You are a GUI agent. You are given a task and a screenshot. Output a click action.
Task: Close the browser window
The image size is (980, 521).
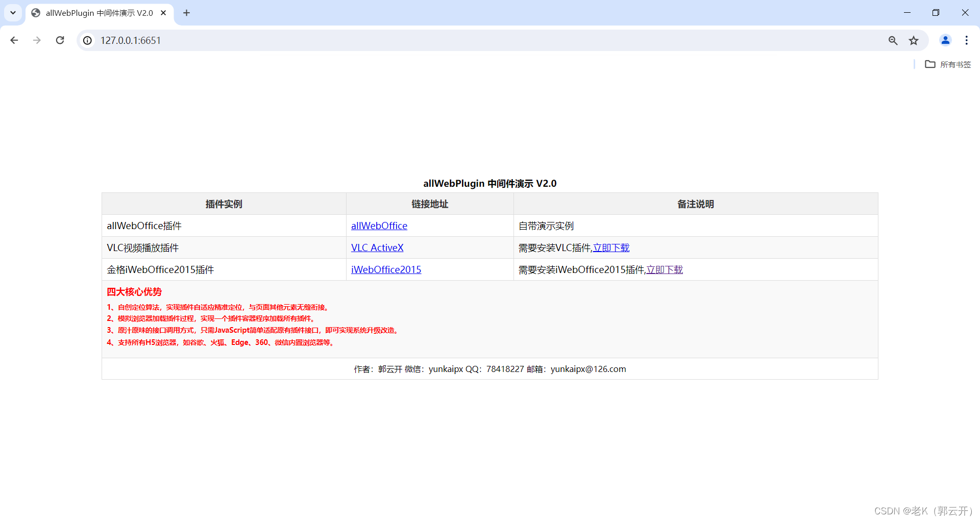coord(965,13)
